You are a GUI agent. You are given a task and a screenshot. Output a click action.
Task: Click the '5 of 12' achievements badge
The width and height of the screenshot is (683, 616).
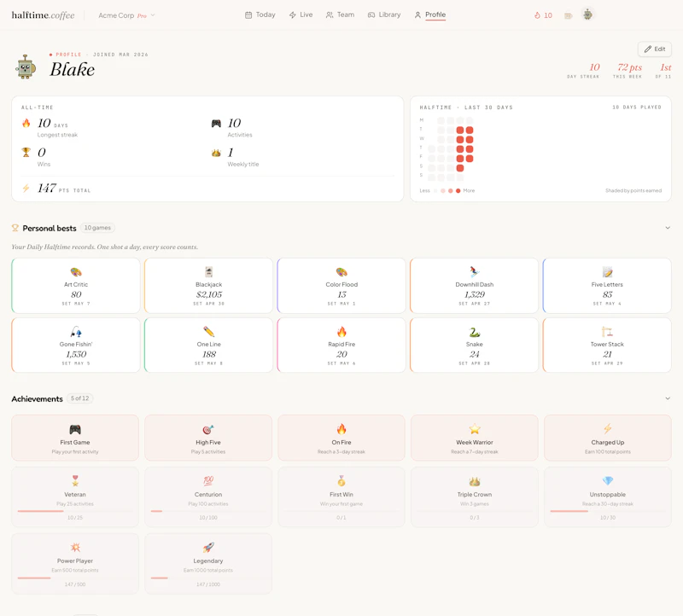tap(79, 398)
